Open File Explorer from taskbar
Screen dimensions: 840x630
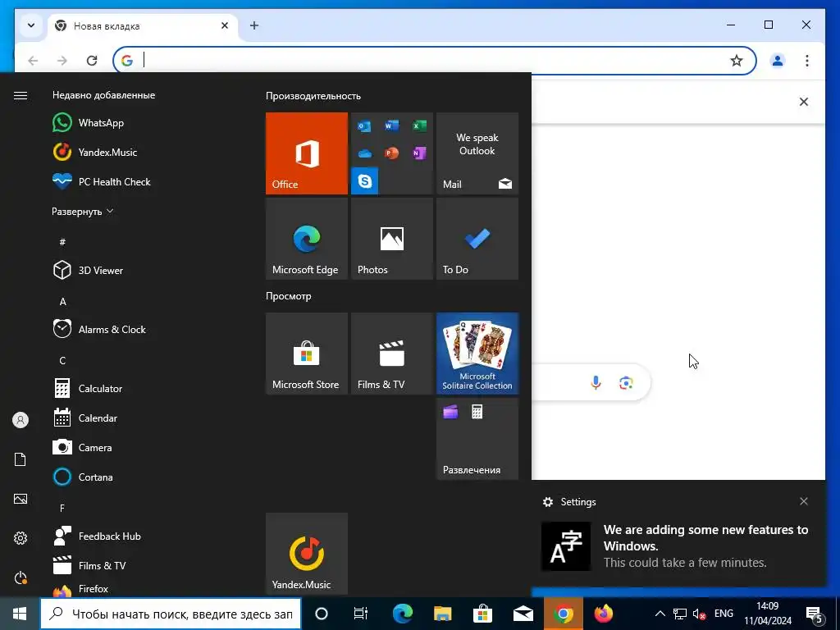442,614
